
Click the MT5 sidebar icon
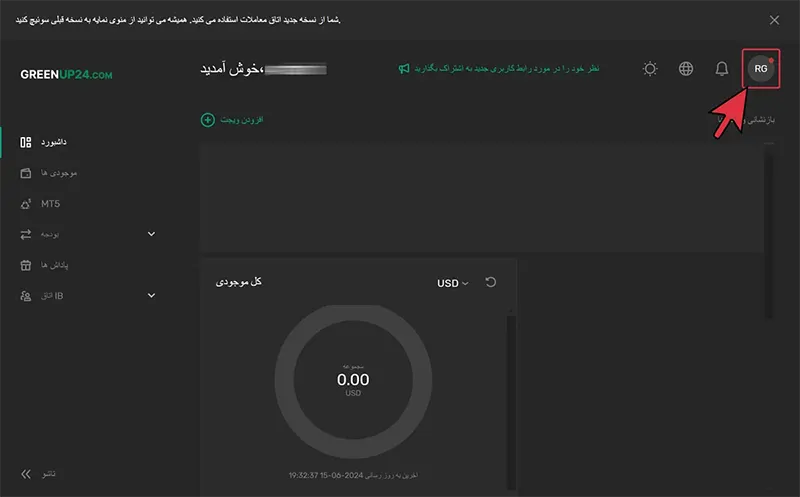[x=26, y=204]
